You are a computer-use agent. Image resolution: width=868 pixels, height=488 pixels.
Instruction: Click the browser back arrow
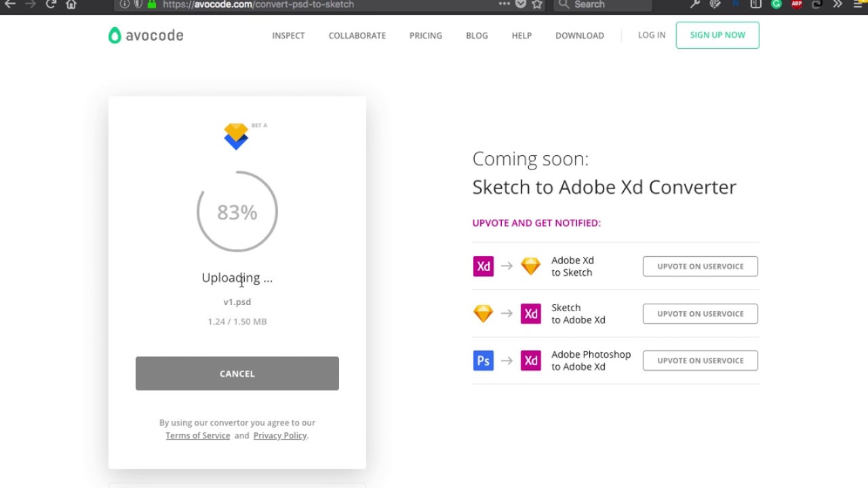tap(9, 4)
